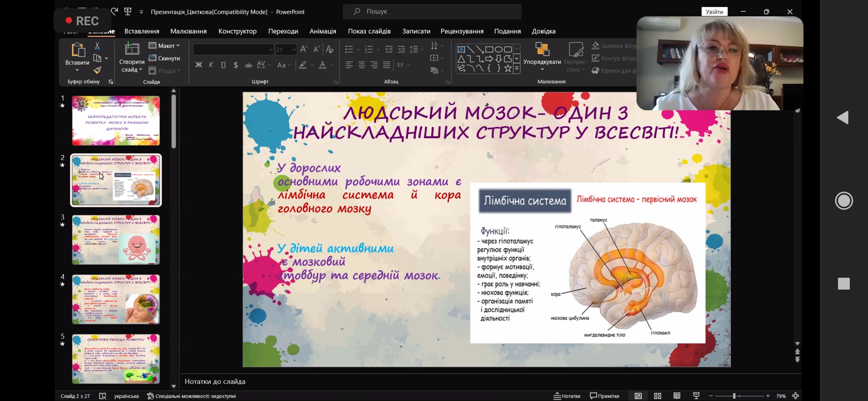This screenshot has height=401, width=868.
Task: Justify text in paragraph group
Action: pyautogui.click(x=387, y=65)
